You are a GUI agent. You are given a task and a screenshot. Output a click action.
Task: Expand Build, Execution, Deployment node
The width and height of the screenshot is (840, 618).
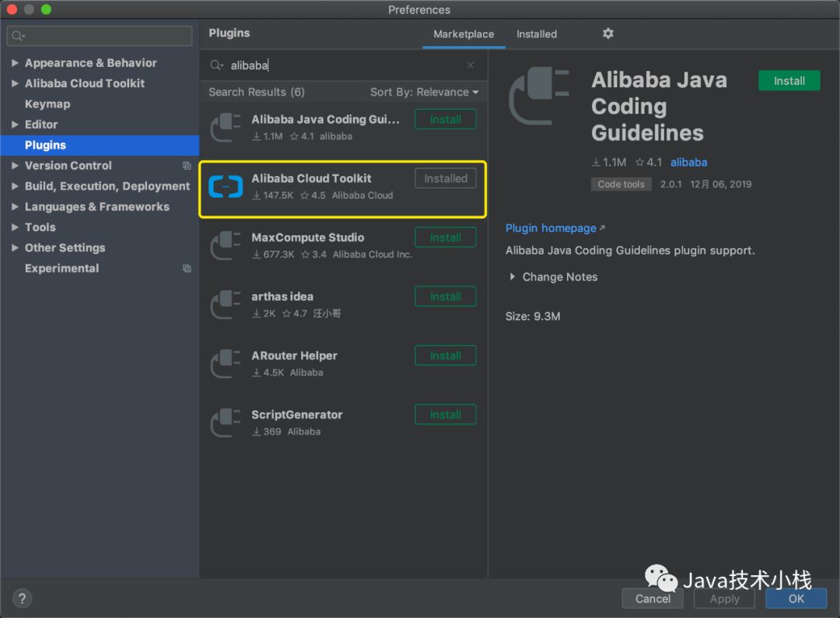[x=15, y=186]
